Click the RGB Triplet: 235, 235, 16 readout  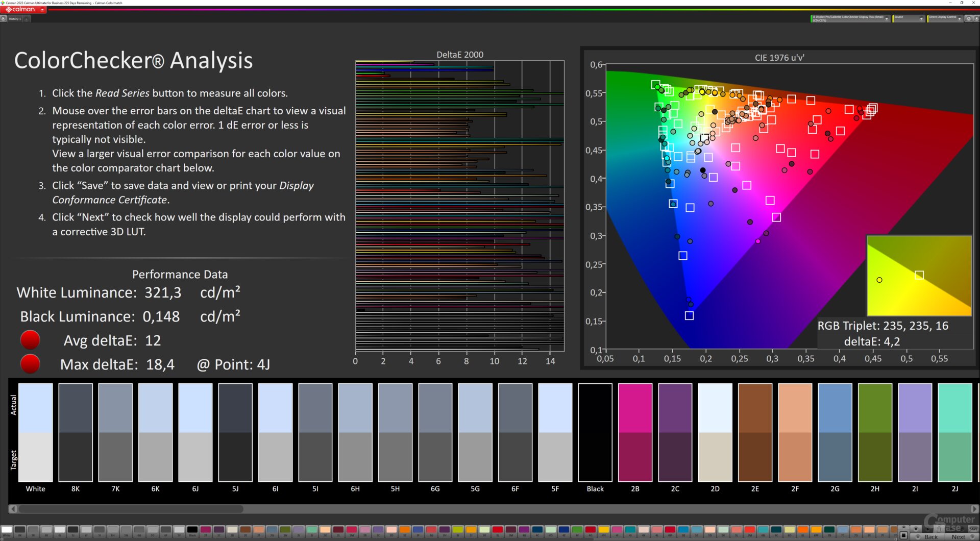click(883, 326)
